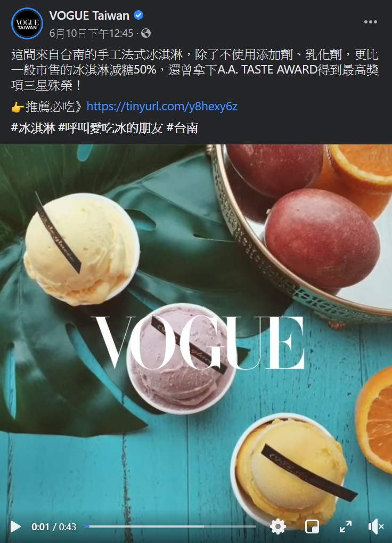The height and width of the screenshot is (543, 392).
Task: Open the tinyurl.com/y8hexy6z link
Action: point(162,106)
